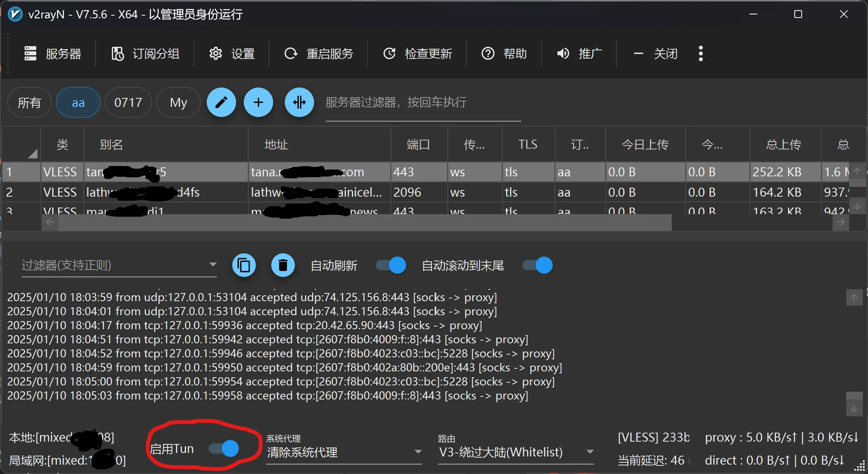
Task: Click the proxy speed status text
Action: [x=782, y=437]
